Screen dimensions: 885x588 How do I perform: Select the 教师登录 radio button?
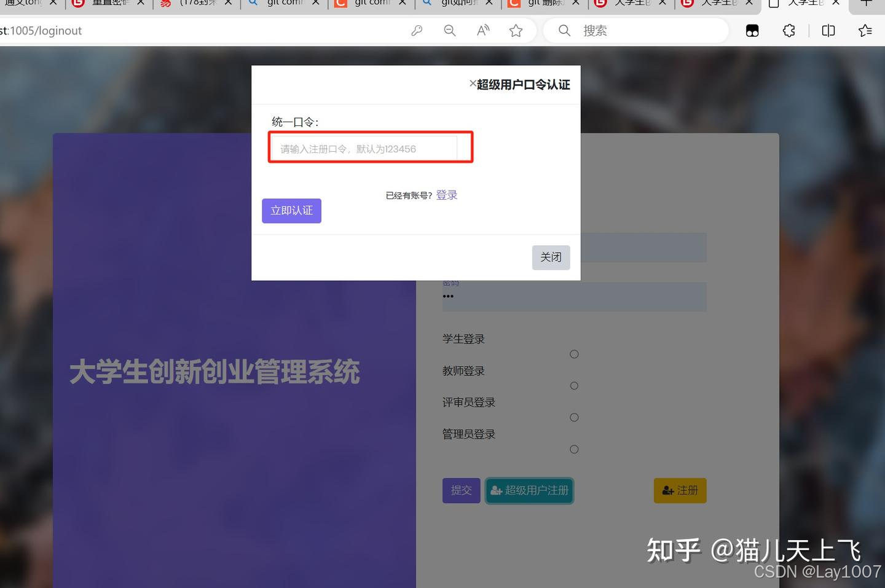coord(574,386)
